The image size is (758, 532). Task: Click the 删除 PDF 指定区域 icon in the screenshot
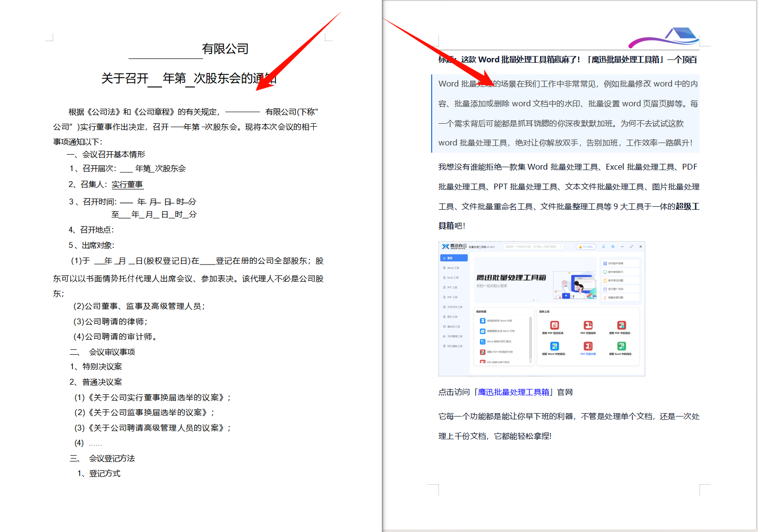click(x=554, y=325)
